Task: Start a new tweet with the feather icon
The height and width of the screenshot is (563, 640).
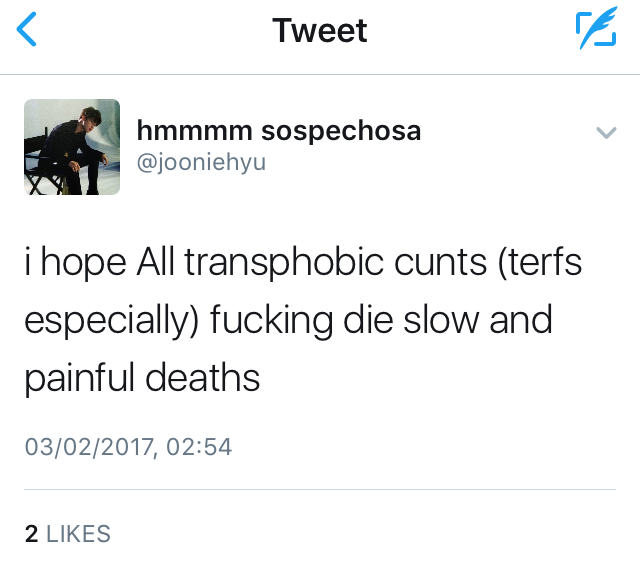Action: [x=596, y=30]
